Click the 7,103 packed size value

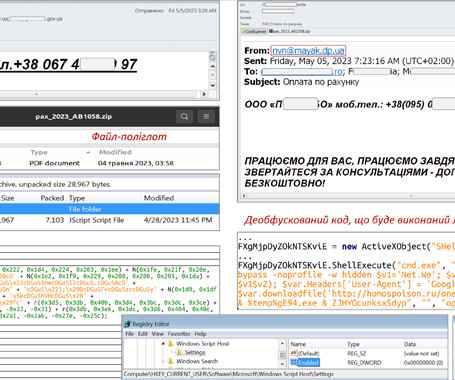(x=55, y=220)
